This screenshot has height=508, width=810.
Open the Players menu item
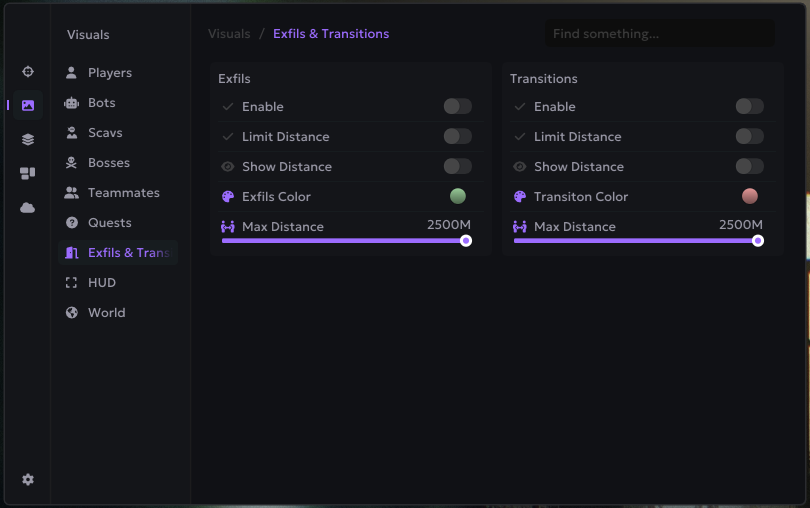pyautogui.click(x=109, y=73)
